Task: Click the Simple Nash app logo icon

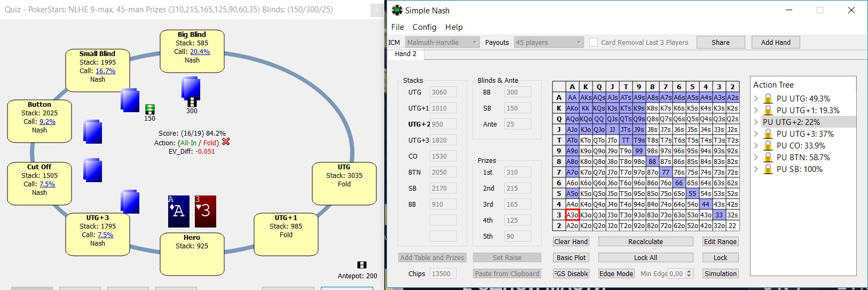Action: (x=397, y=10)
